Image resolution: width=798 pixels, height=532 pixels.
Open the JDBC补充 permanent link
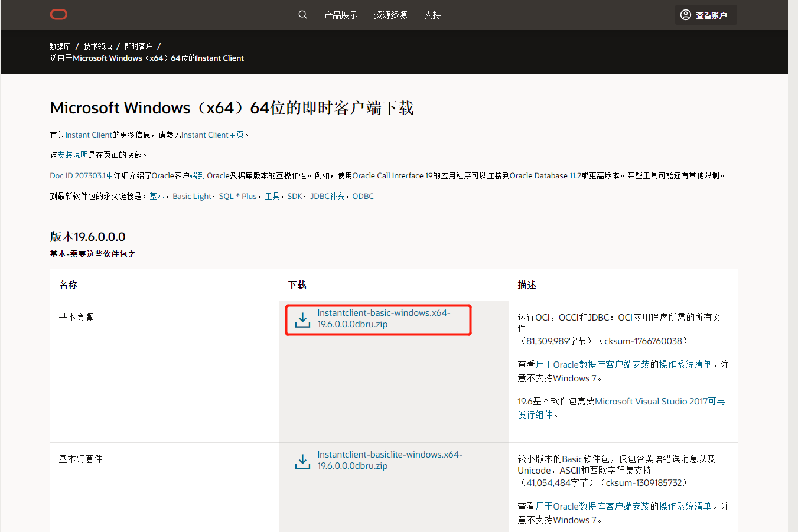328,196
